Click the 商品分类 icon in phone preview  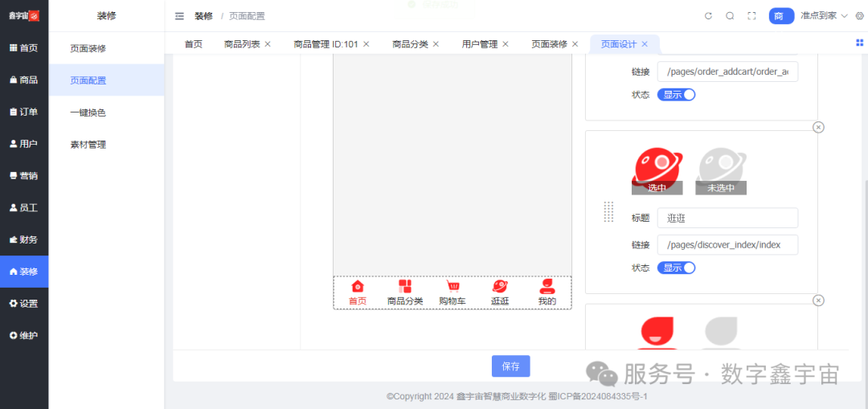405,287
